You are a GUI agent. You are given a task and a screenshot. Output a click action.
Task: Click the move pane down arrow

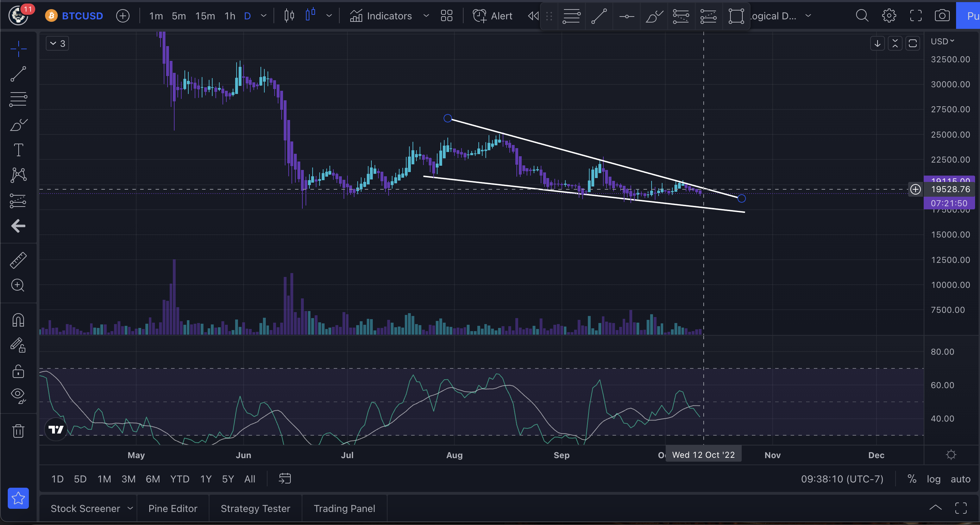(x=877, y=43)
